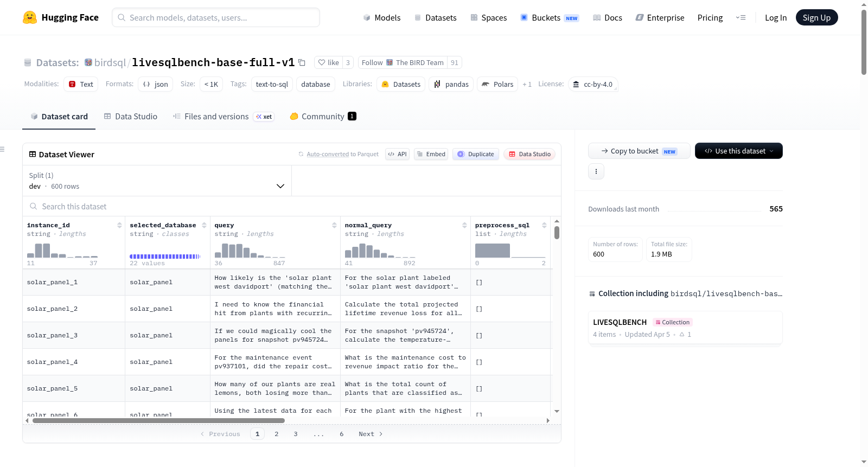
Task: Click the solar_panel_3 row cell
Action: (x=74, y=335)
